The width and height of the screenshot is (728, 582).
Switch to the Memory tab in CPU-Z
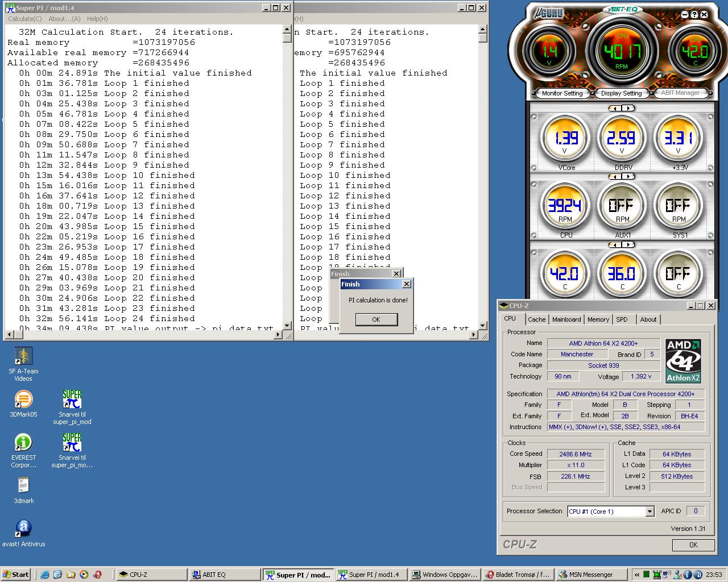pyautogui.click(x=598, y=319)
